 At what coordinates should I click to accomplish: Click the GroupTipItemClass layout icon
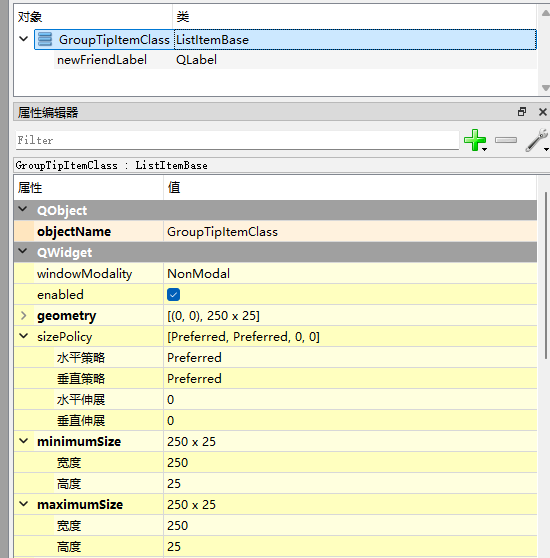click(45, 39)
